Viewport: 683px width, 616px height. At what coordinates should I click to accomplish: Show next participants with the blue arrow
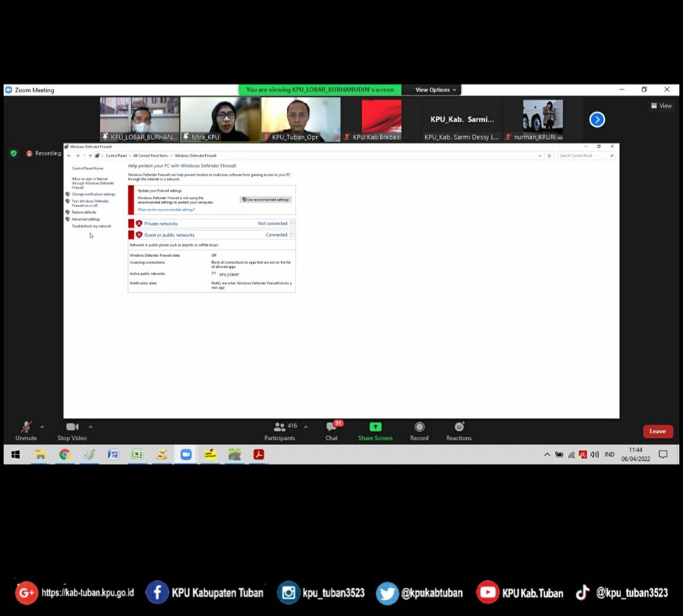(597, 120)
